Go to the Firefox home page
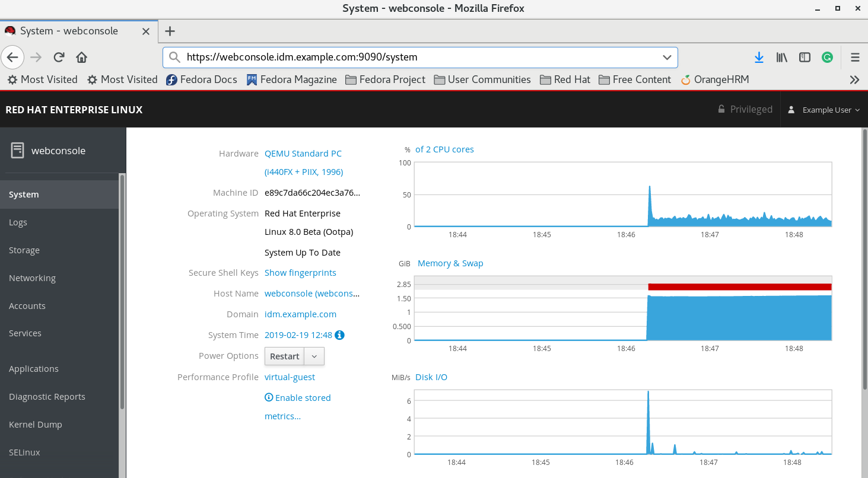The width and height of the screenshot is (868, 478). (x=82, y=58)
